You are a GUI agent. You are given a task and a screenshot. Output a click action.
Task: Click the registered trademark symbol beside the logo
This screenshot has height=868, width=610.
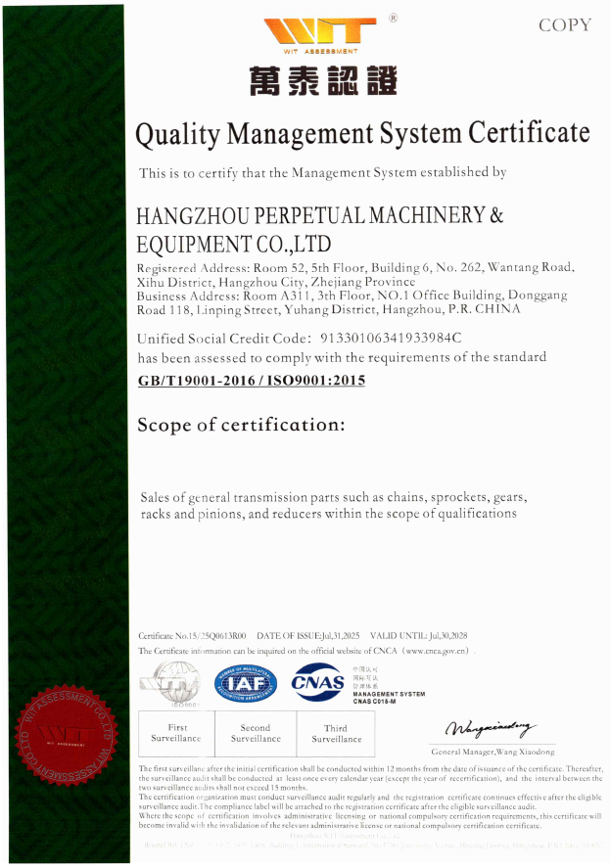[x=393, y=18]
